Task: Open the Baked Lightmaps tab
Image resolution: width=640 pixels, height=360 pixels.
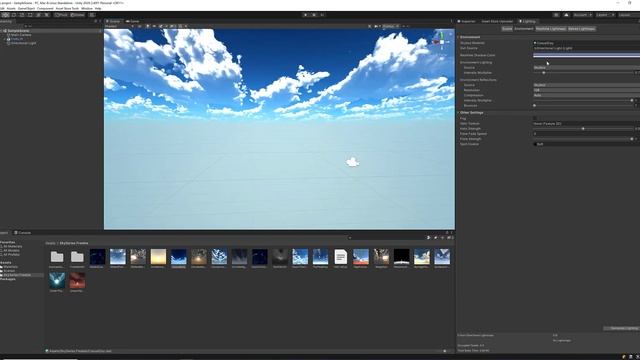Action: [582, 29]
